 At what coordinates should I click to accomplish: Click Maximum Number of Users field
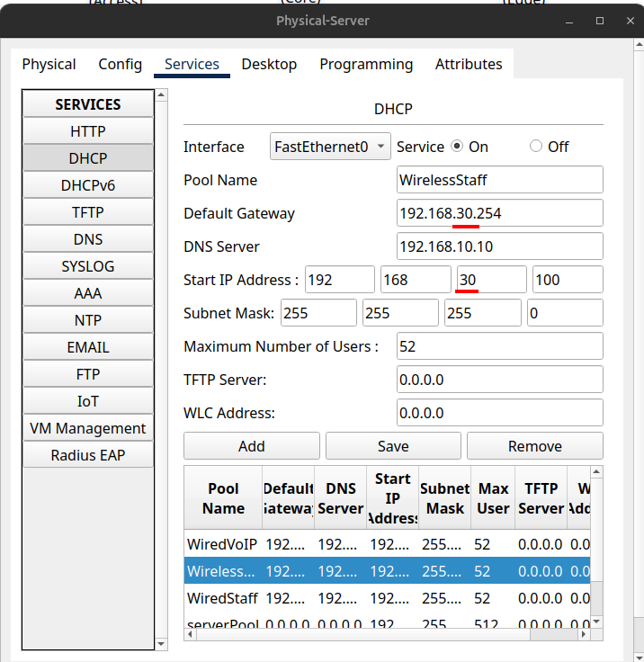coord(499,346)
